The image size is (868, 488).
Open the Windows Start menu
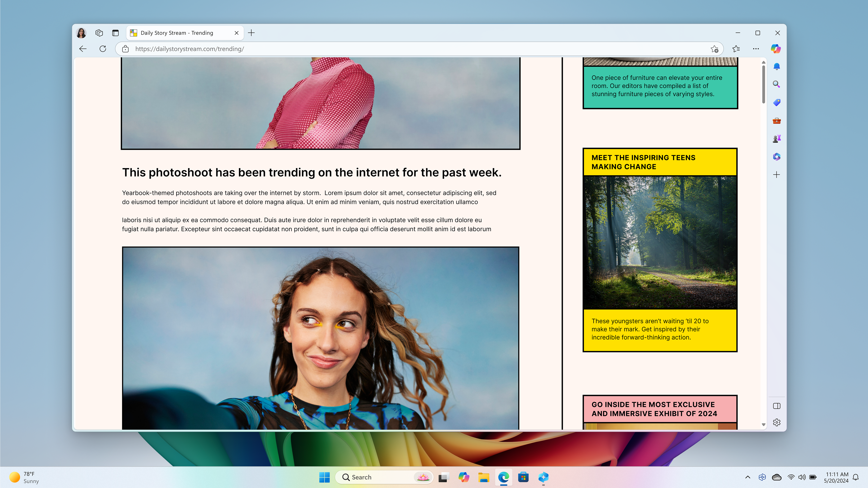pyautogui.click(x=324, y=477)
